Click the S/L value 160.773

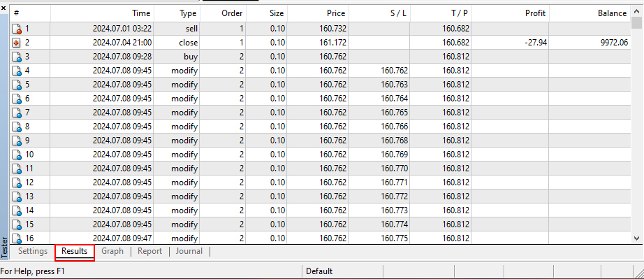click(394, 210)
